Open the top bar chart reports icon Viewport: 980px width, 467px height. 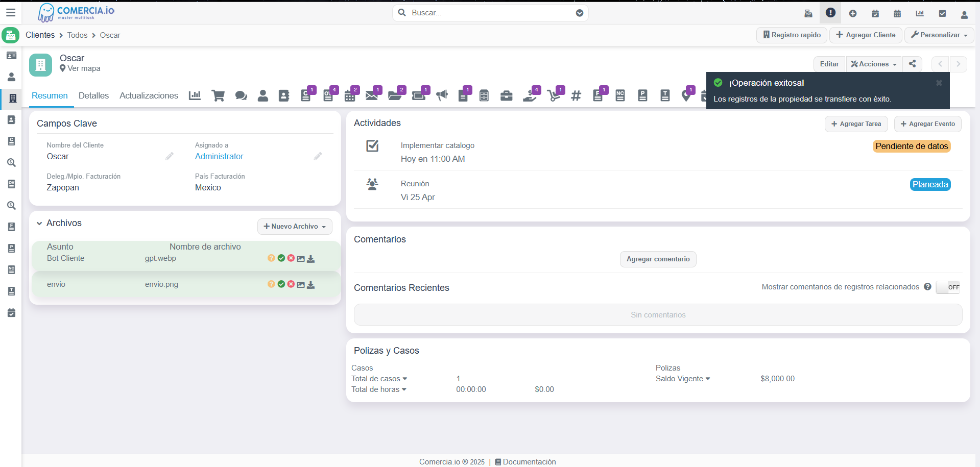920,14
